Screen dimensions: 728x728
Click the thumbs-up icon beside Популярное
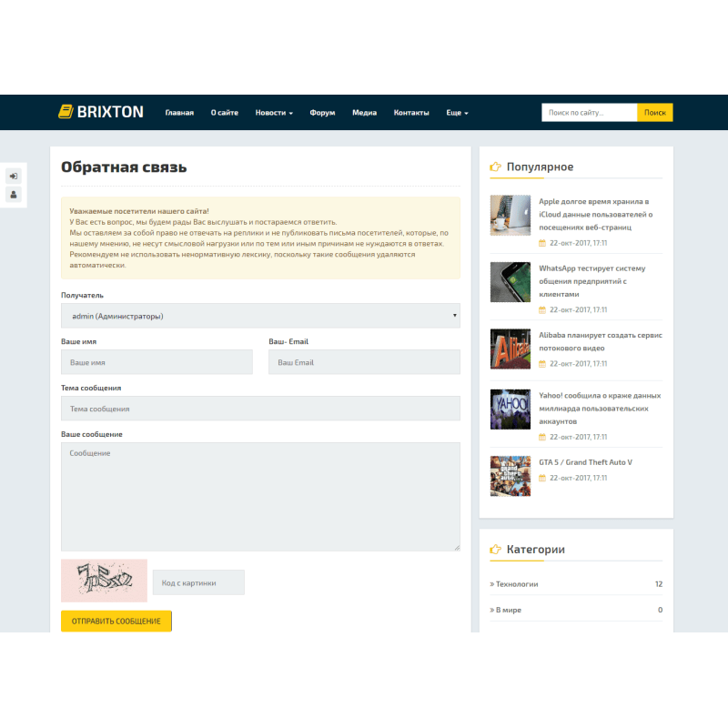click(494, 166)
